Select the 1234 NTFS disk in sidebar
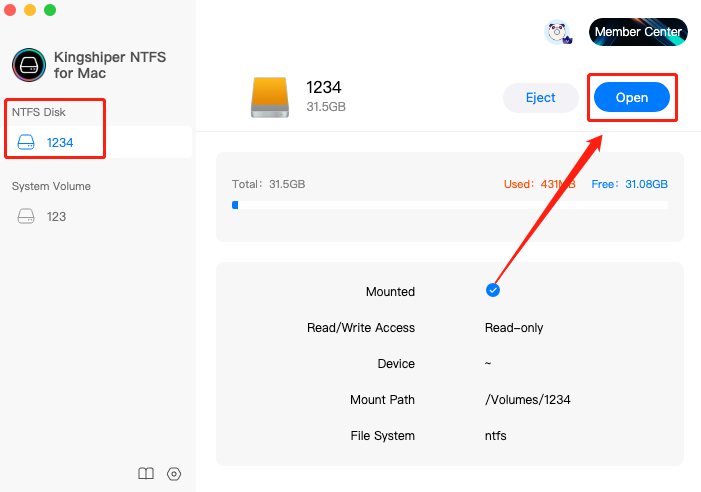701x492 pixels. 97,142
